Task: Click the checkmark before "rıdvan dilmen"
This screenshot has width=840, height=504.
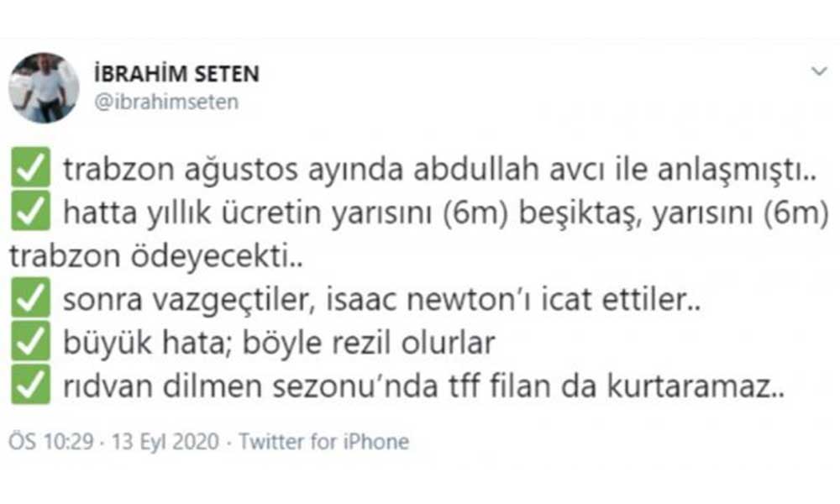Action: pyautogui.click(x=30, y=388)
